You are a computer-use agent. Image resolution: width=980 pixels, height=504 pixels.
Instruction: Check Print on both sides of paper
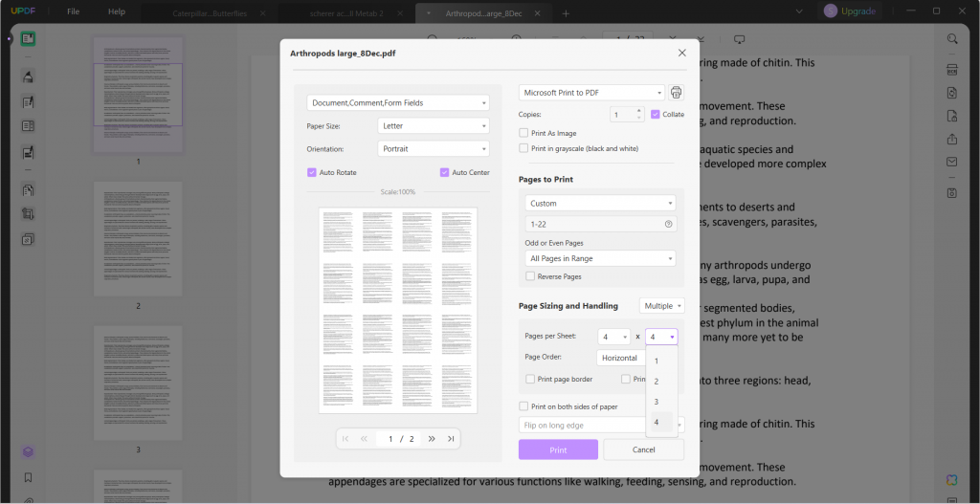coord(523,406)
